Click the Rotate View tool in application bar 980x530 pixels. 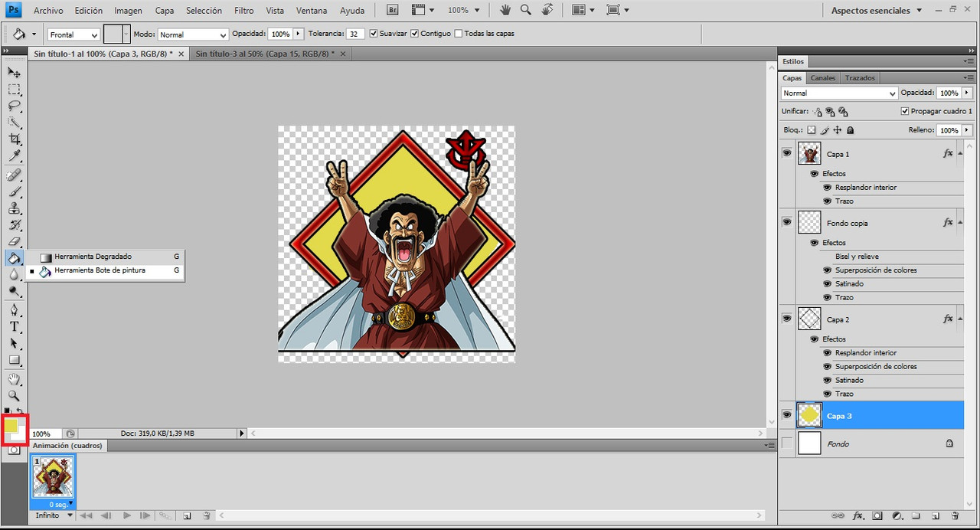pos(547,11)
